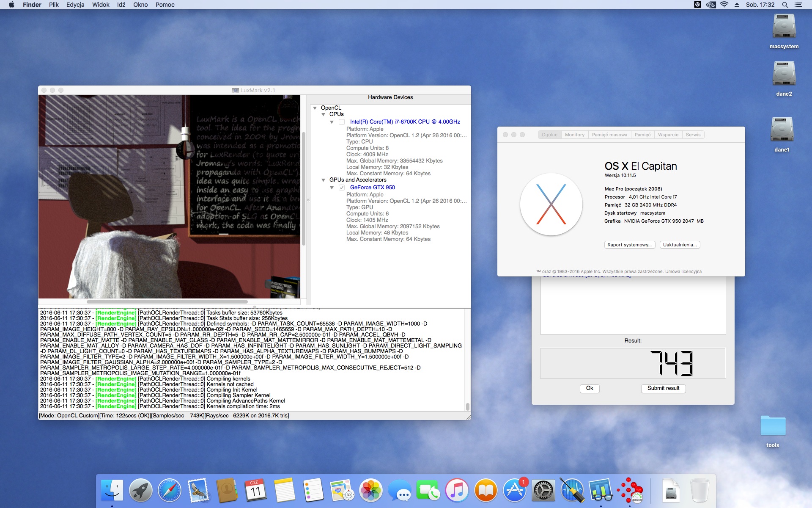Click Spotlight search magnifier in menu bar
This screenshot has height=508, width=812.
pyautogui.click(x=785, y=5)
